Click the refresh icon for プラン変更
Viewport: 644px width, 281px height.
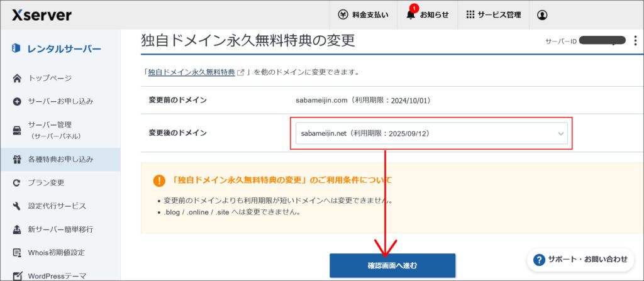(x=17, y=183)
